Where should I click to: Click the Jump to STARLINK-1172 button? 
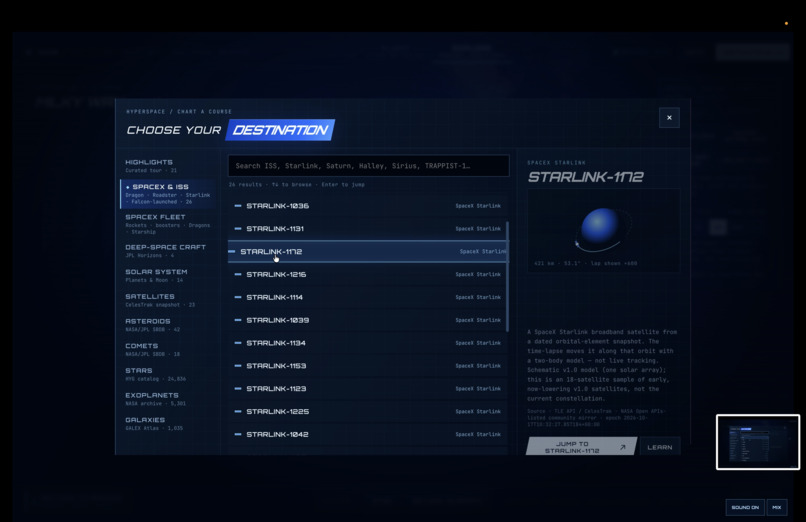click(581, 447)
